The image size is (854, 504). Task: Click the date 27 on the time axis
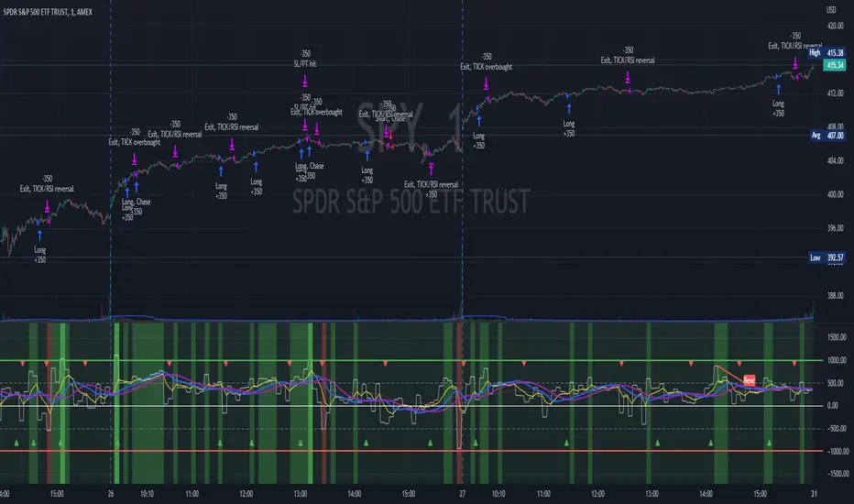point(463,494)
